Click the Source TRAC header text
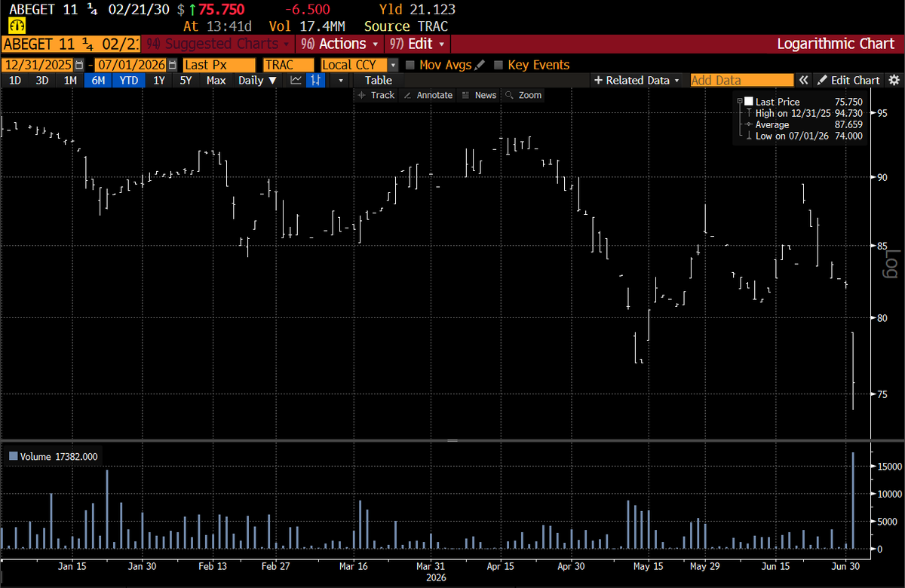 click(406, 26)
